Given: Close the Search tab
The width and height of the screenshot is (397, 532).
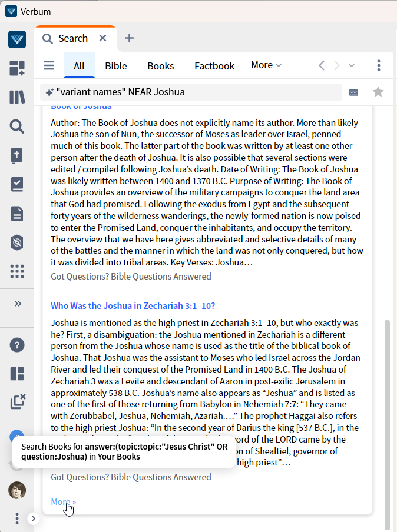Looking at the screenshot, I should 103,38.
